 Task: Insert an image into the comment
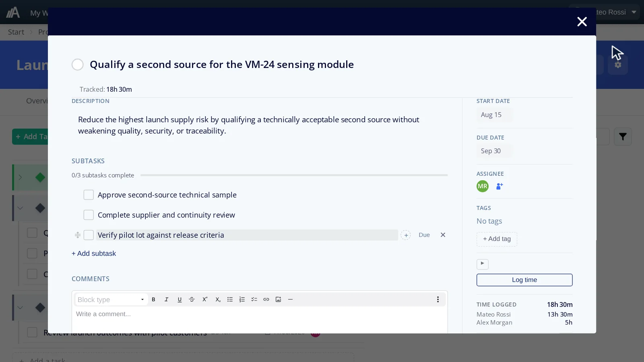click(x=278, y=299)
